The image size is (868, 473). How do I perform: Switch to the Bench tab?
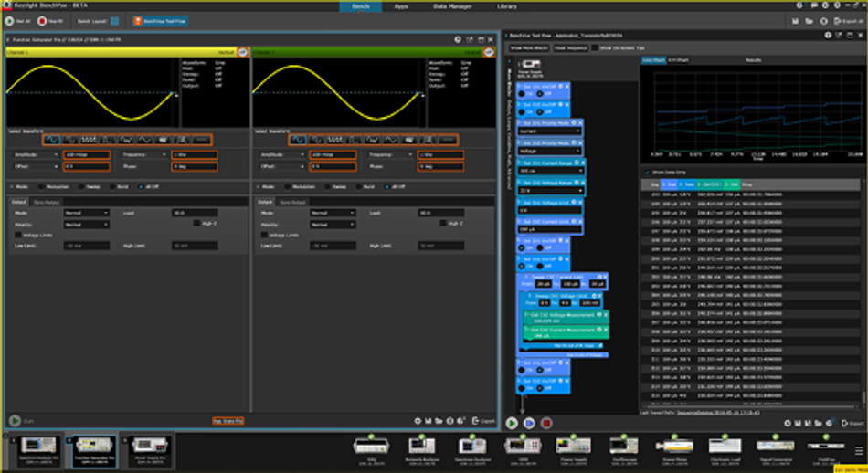[x=361, y=6]
